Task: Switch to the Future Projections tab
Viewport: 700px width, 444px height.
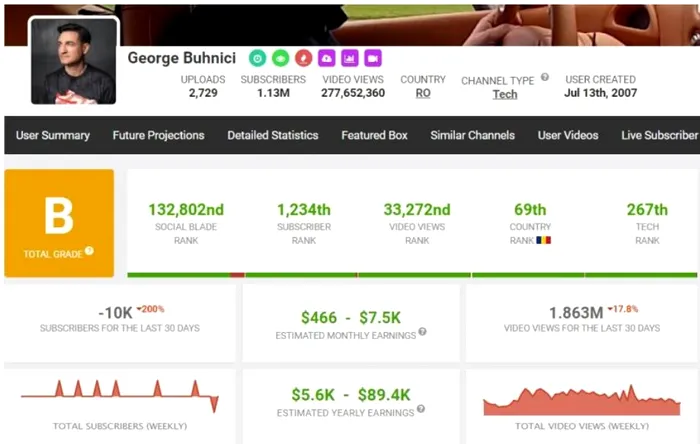Action: click(158, 135)
